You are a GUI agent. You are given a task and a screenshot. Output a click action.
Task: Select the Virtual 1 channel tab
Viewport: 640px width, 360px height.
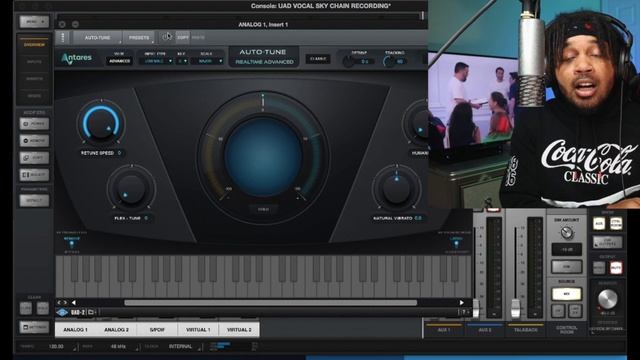click(x=198, y=329)
